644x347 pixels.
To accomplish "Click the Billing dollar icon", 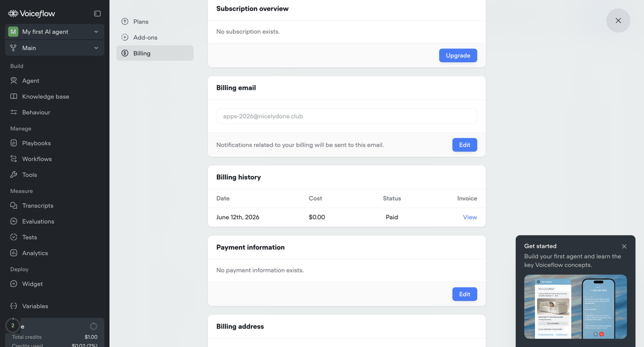I will [x=125, y=53].
